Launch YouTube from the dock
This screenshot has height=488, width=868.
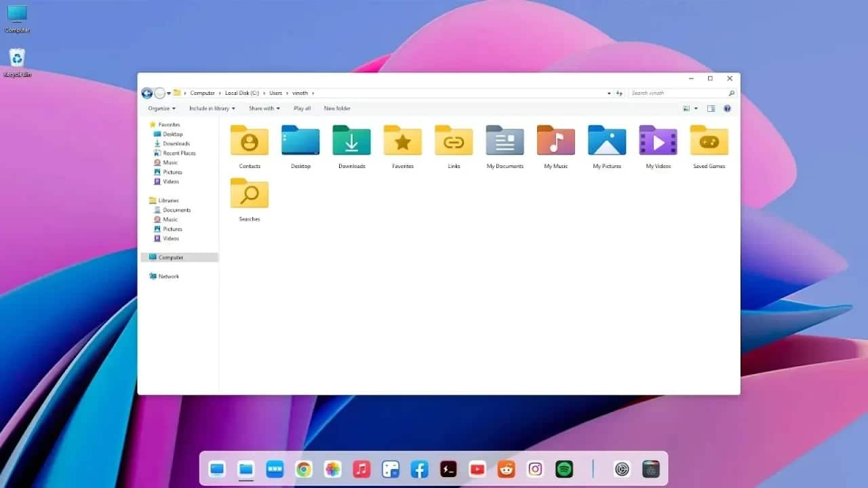click(477, 469)
